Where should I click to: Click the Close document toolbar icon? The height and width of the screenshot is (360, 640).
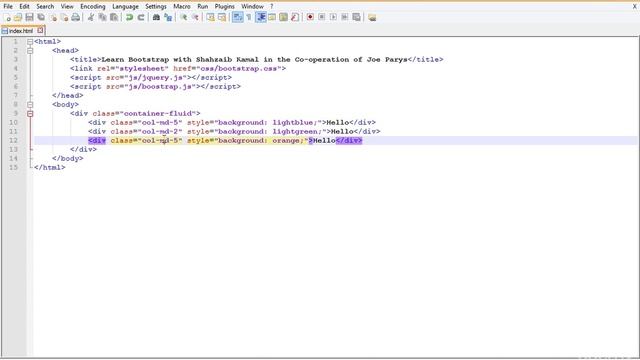coord(53,17)
